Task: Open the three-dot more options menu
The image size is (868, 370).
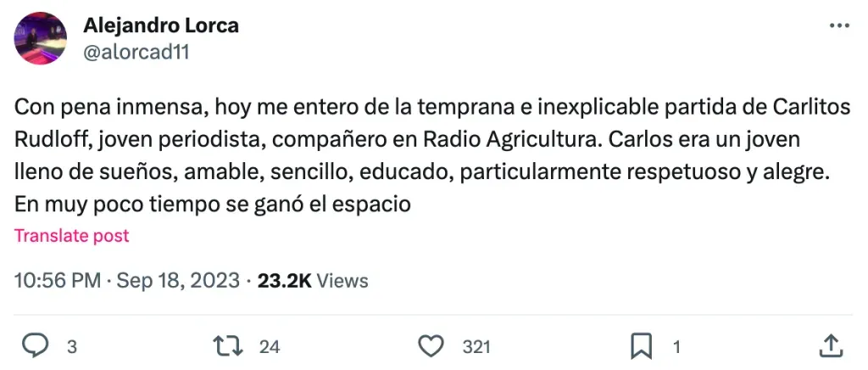Action: 837,25
